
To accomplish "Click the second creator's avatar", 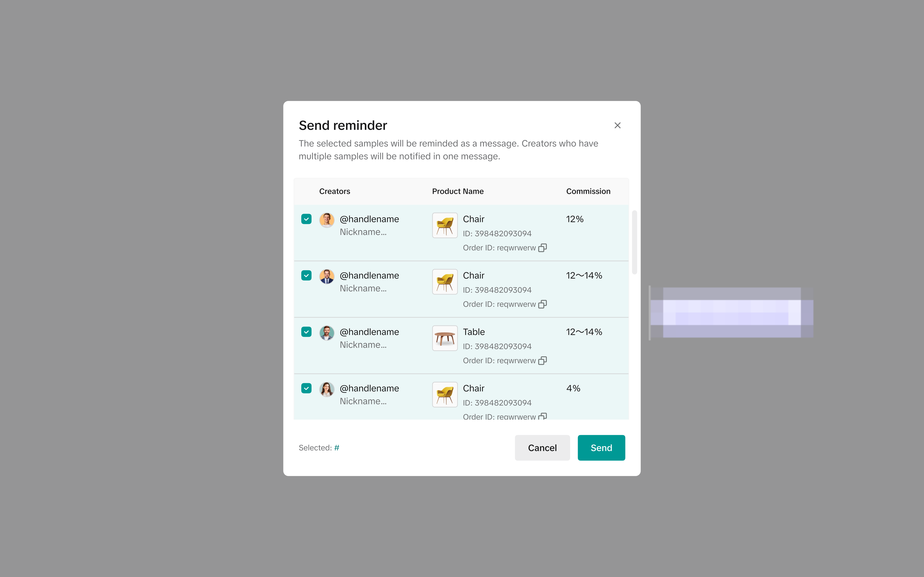I will point(327,277).
